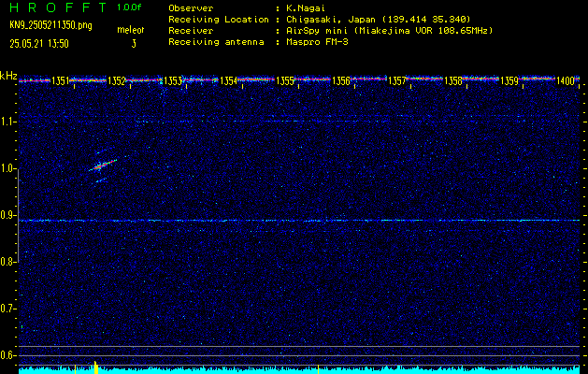Screen dimensions: 588x374
Task: Click the gray vertical range bar beside 0.9
Action: click(19, 216)
